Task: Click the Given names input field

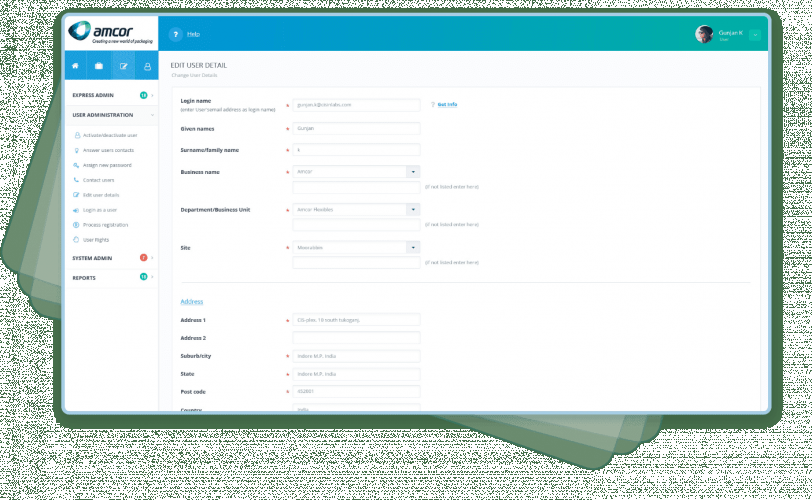Action: pos(356,128)
